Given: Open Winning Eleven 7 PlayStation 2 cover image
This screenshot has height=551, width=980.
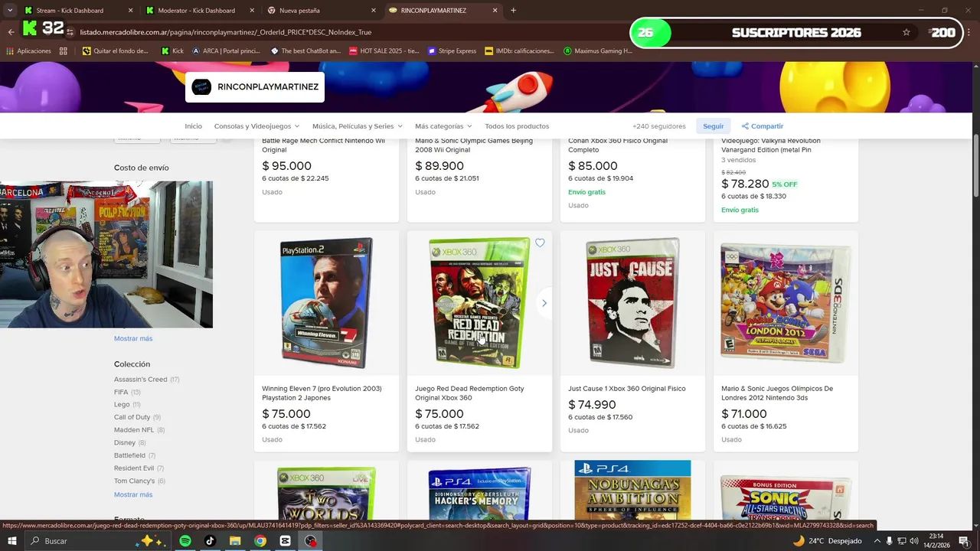Looking at the screenshot, I should [x=327, y=303].
